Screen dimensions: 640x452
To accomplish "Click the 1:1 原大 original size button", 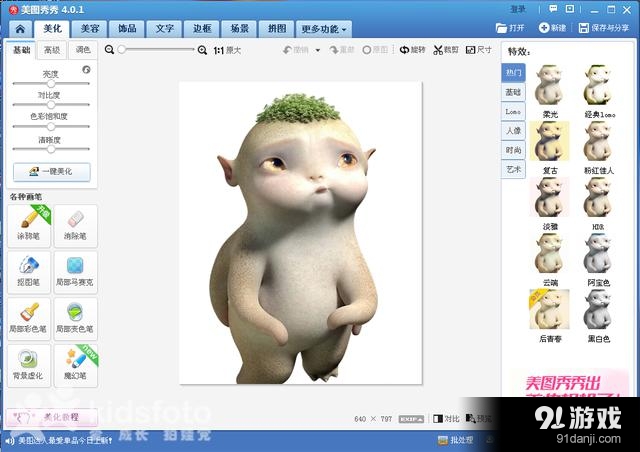I will click(227, 50).
